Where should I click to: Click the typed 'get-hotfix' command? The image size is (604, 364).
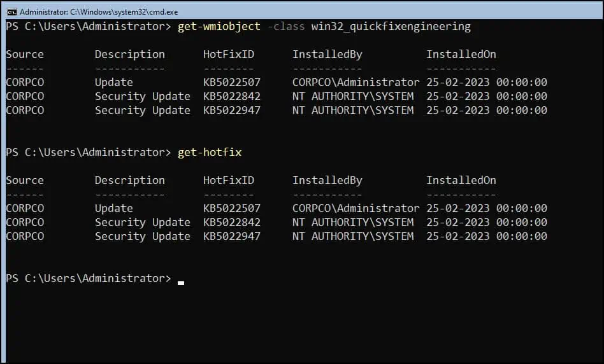pyautogui.click(x=210, y=152)
